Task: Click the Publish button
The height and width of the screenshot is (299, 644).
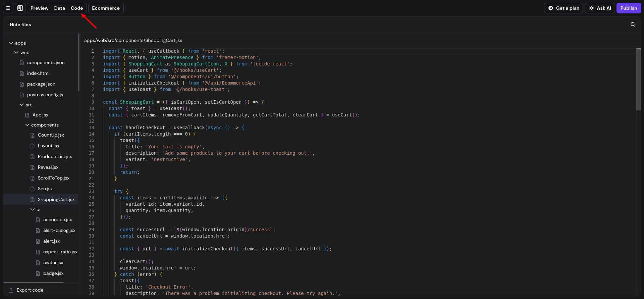Action: point(629,8)
